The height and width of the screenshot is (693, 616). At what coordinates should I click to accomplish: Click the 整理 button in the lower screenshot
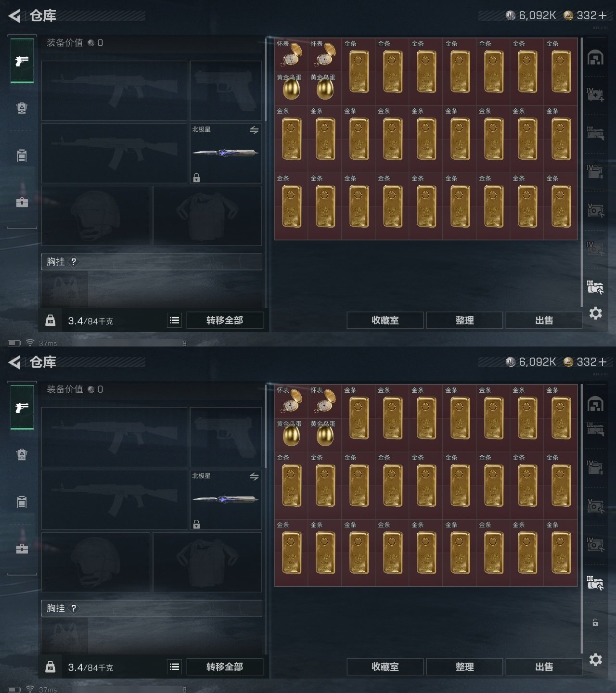(x=464, y=667)
